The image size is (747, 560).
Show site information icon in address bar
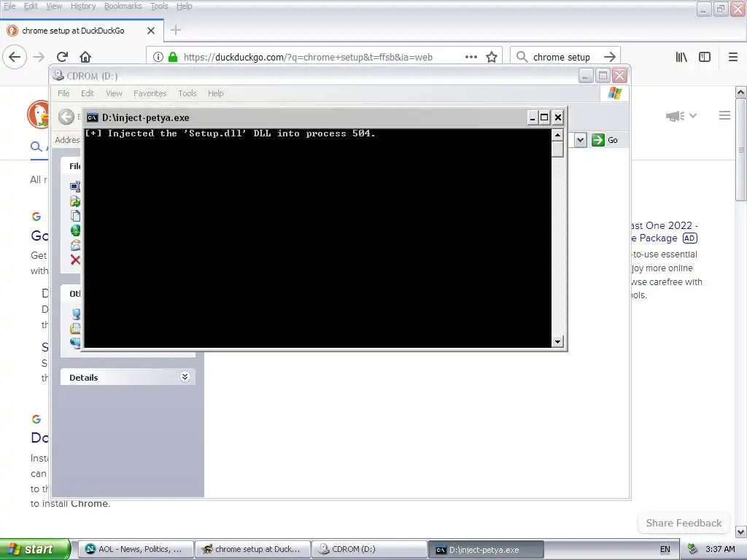pos(158,57)
